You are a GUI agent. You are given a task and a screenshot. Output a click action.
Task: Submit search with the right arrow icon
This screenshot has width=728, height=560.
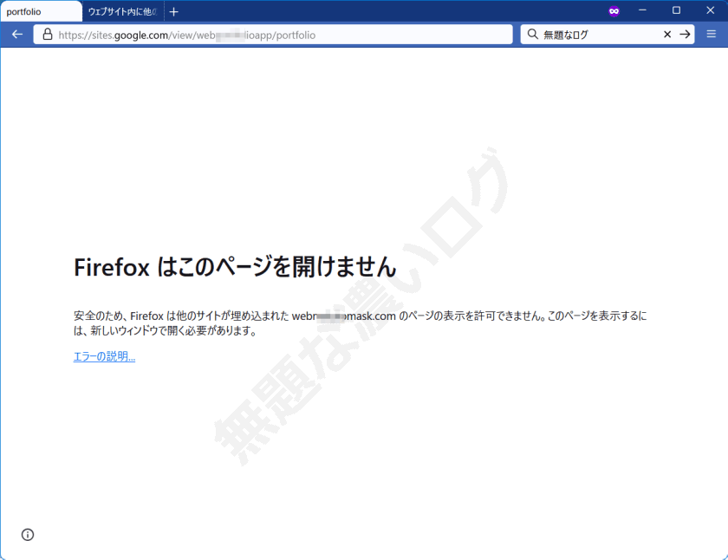pyautogui.click(x=685, y=35)
